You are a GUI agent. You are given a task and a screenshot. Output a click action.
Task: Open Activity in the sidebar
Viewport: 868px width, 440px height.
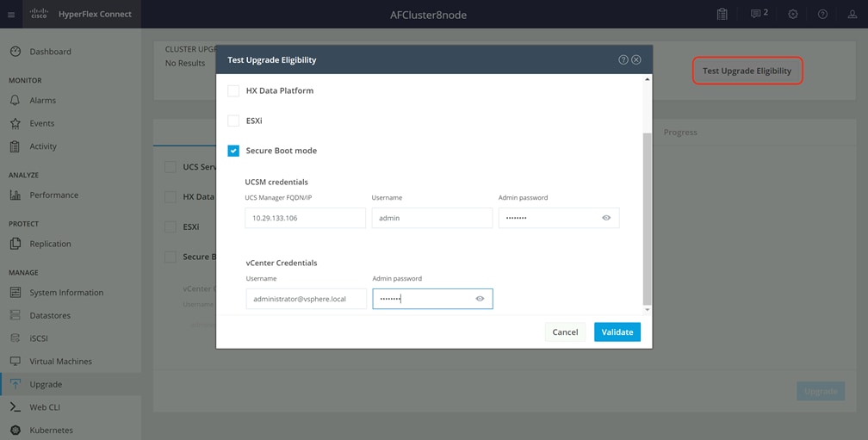point(43,146)
